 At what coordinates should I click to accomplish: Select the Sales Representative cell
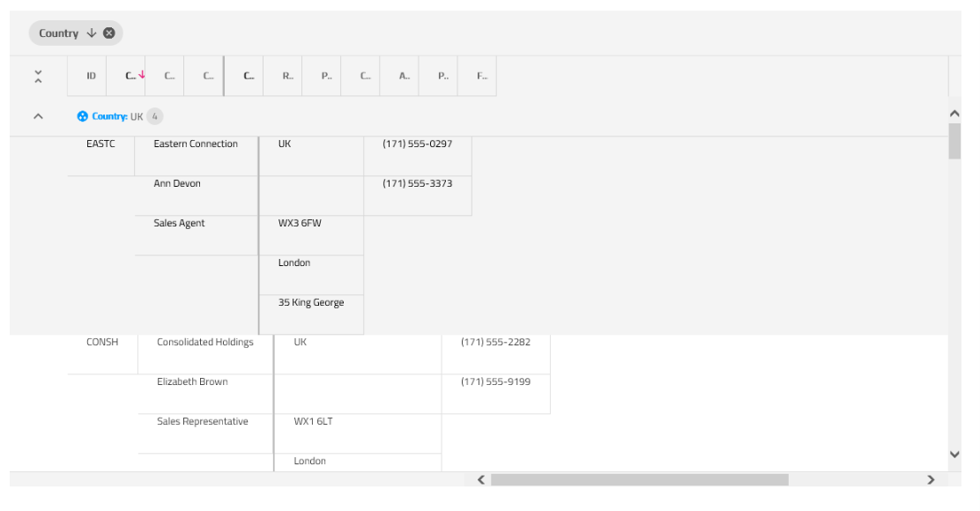[x=205, y=434]
